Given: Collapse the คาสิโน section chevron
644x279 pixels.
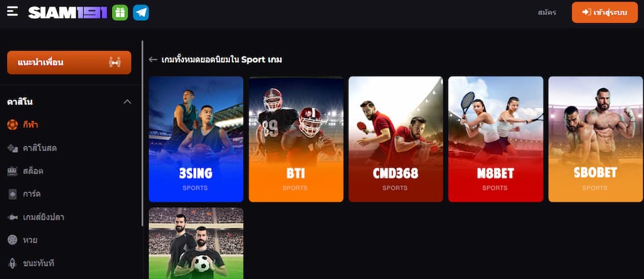Looking at the screenshot, I should pyautogui.click(x=128, y=102).
